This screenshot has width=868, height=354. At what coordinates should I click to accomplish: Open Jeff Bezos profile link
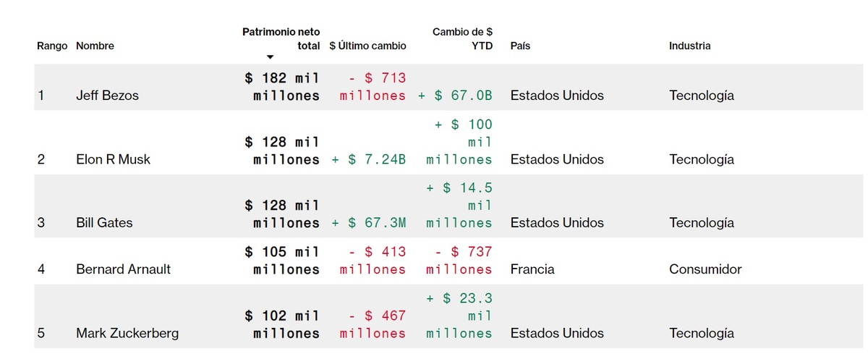(x=107, y=96)
